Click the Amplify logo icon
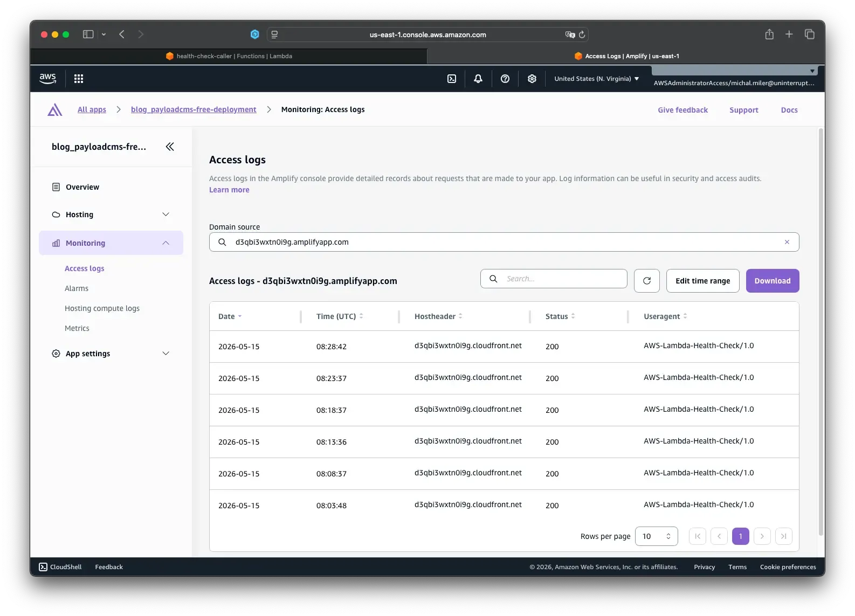Screen dimensions: 855x616 point(54,110)
